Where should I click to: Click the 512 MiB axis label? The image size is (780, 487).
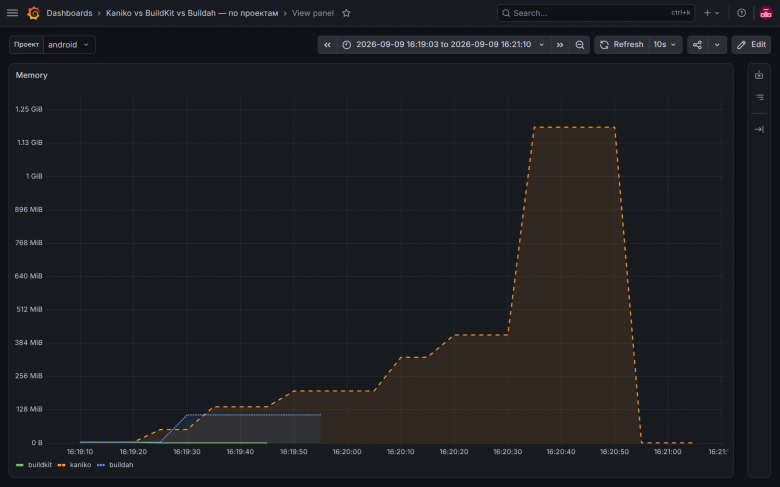(29, 309)
